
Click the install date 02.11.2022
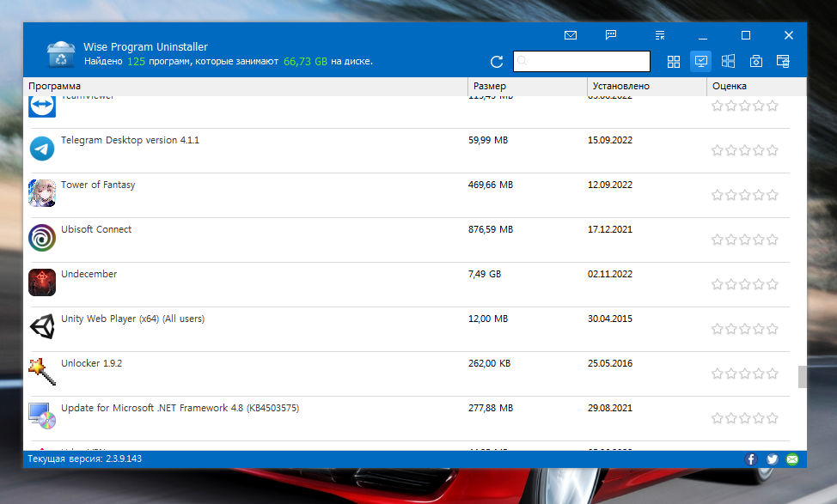(610, 274)
